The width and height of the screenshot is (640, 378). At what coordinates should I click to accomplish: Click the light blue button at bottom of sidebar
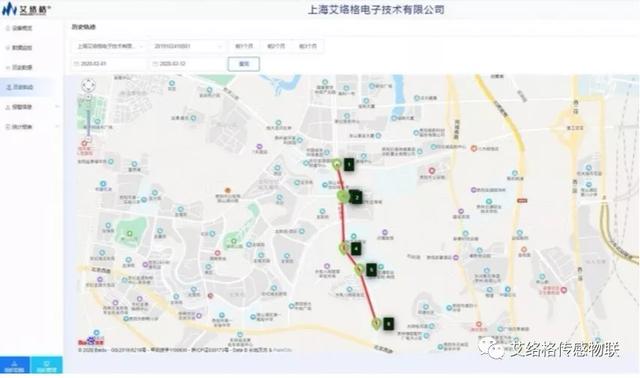pyautogui.click(x=46, y=365)
